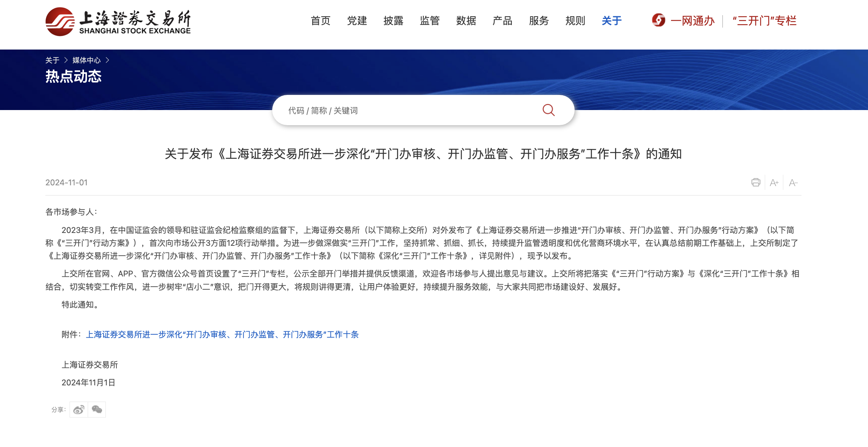Open the 服务 navigation menu
868x447 pixels.
pos(539,20)
